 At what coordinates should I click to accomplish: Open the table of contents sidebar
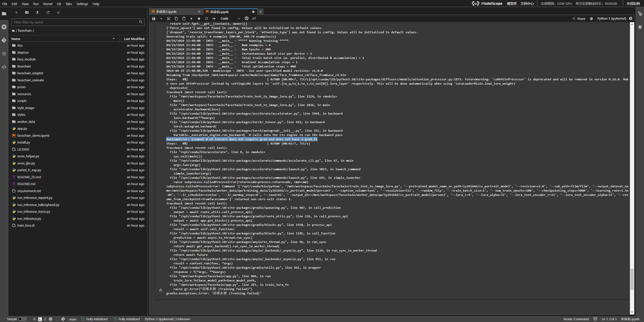(x=4, y=54)
